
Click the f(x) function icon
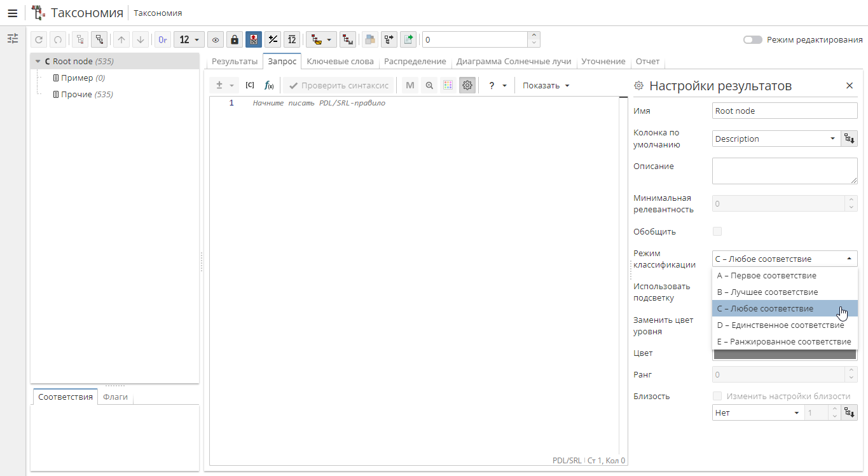pyautogui.click(x=269, y=85)
